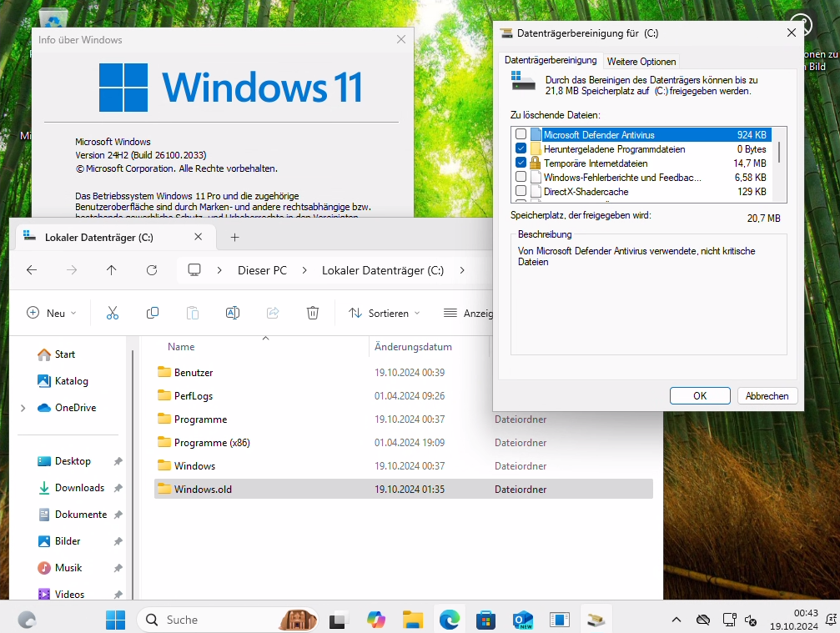
Task: Click the Task View icon on taskbar
Action: [338, 620]
